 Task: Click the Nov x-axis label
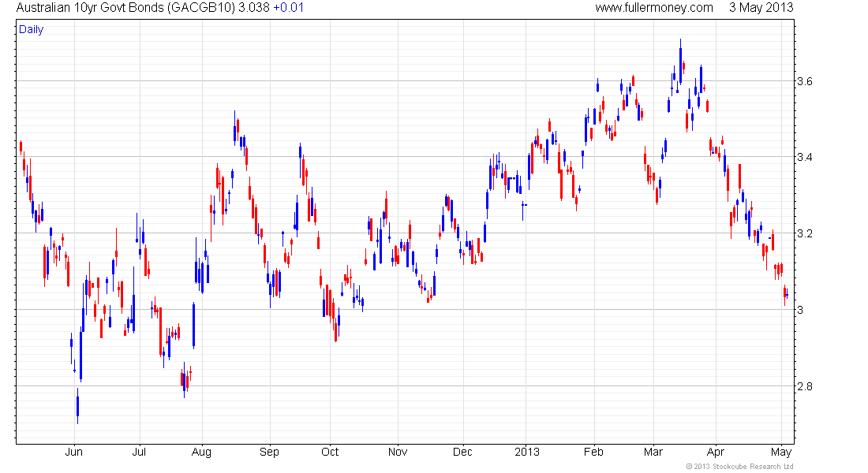coord(398,452)
